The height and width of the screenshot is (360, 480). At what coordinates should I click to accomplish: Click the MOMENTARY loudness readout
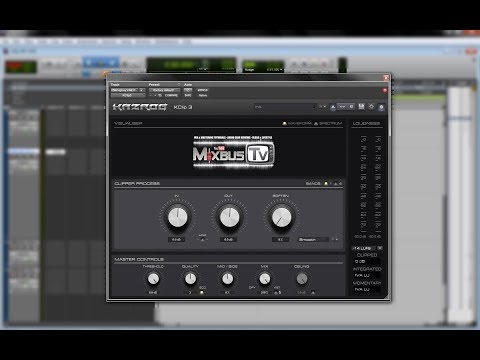click(x=367, y=290)
